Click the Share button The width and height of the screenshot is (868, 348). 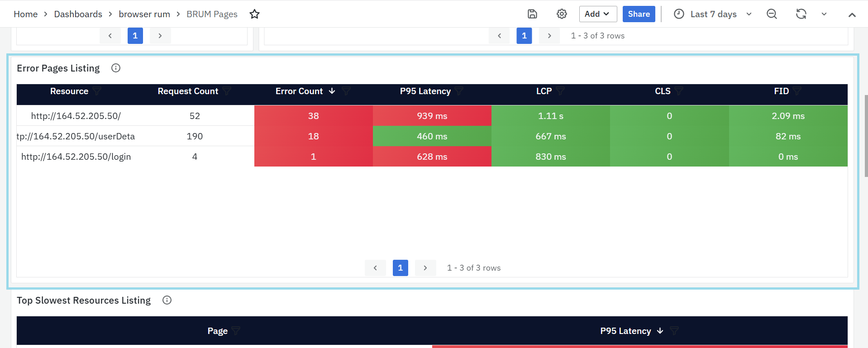click(x=639, y=14)
